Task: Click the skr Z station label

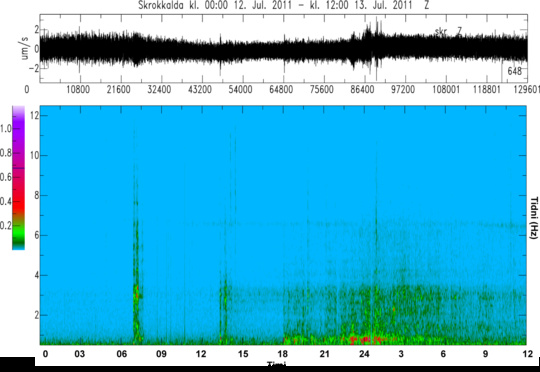Action: [x=448, y=32]
